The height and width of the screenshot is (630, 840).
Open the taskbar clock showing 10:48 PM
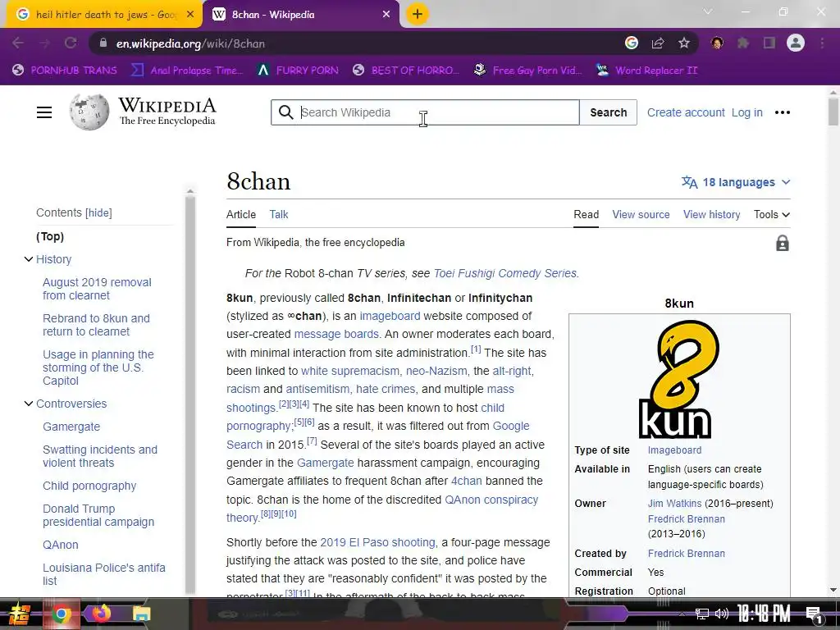tap(764, 614)
